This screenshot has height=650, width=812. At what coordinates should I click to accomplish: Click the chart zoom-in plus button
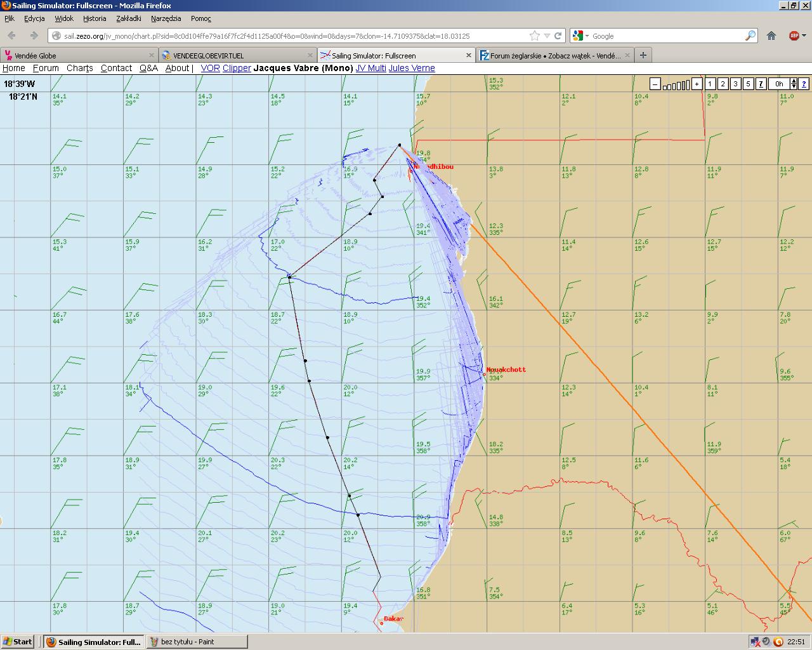click(x=697, y=84)
